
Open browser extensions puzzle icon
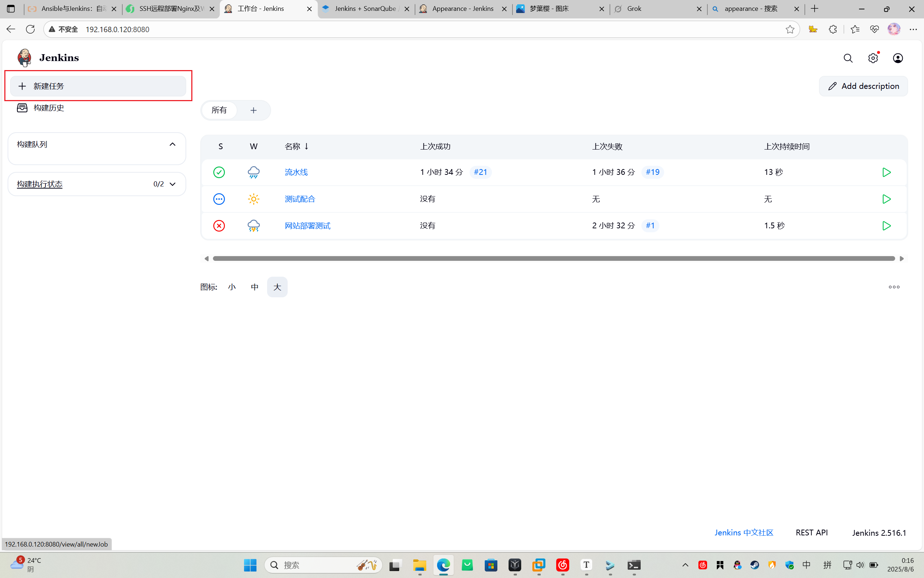point(833,29)
